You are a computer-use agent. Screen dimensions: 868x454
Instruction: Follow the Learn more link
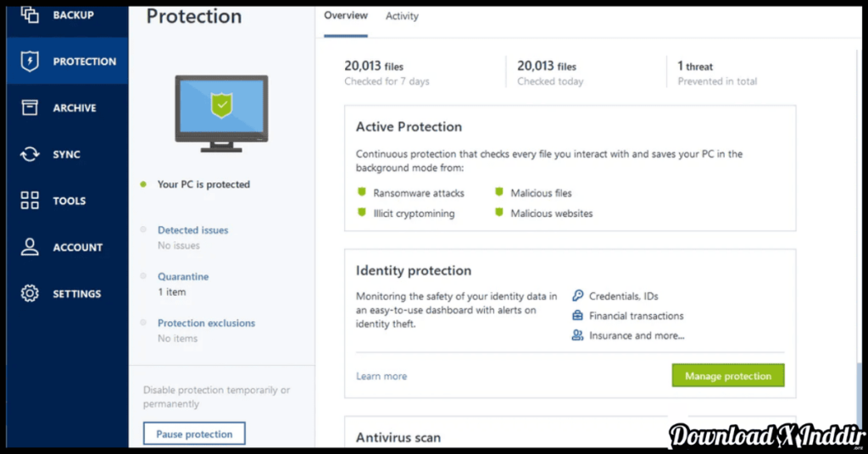click(x=381, y=376)
